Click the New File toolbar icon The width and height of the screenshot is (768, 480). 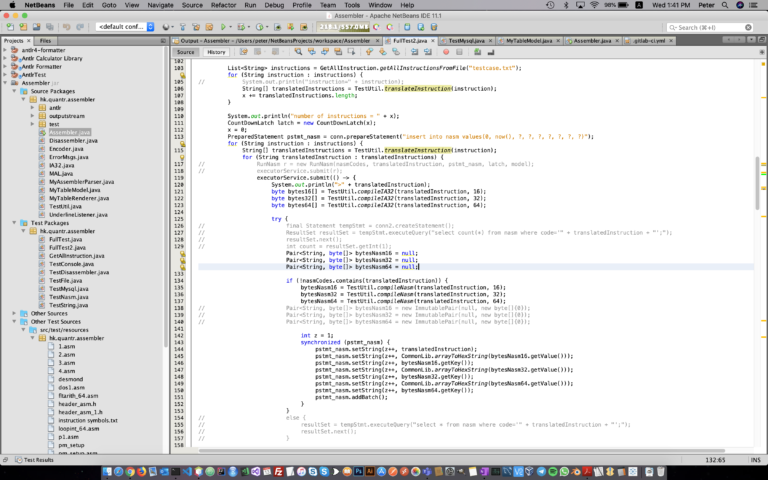[10, 27]
